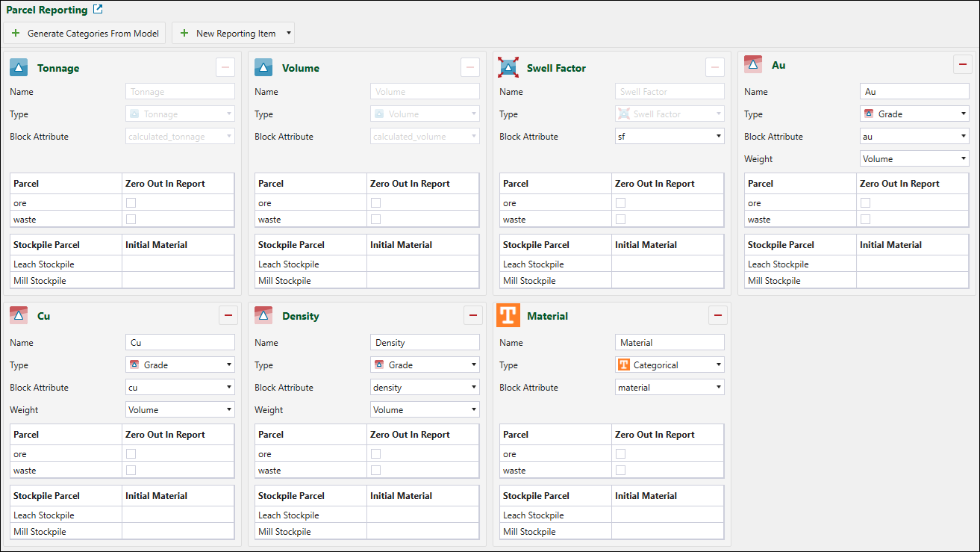Click the Material categorical card icon
The image size is (980, 552).
508,315
